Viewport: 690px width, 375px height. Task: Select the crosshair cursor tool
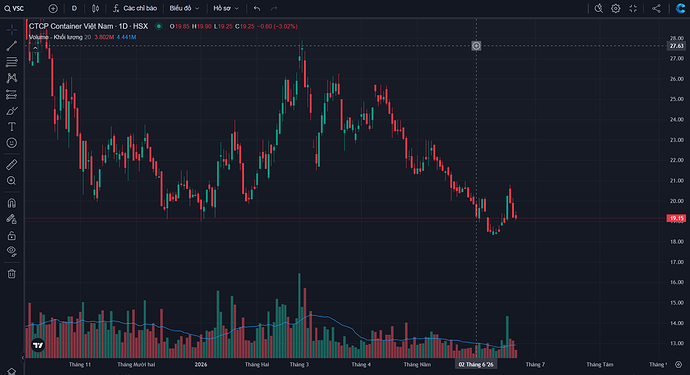click(x=12, y=29)
